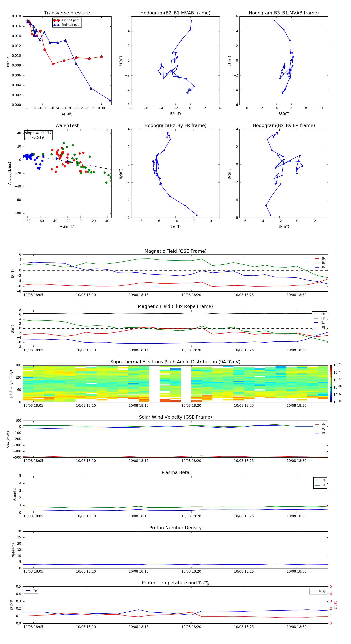
Task: Click the 'A(T·m)' x-axis label
Action: (x=67, y=114)
